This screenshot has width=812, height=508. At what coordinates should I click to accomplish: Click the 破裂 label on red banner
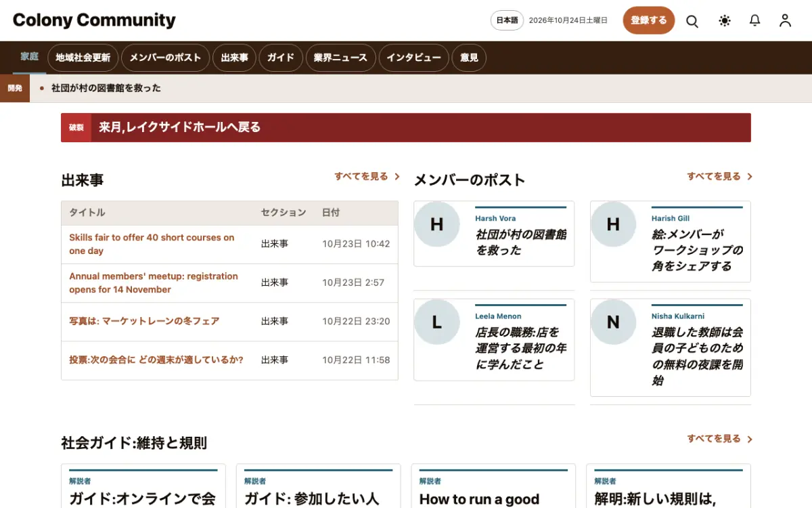tap(76, 127)
